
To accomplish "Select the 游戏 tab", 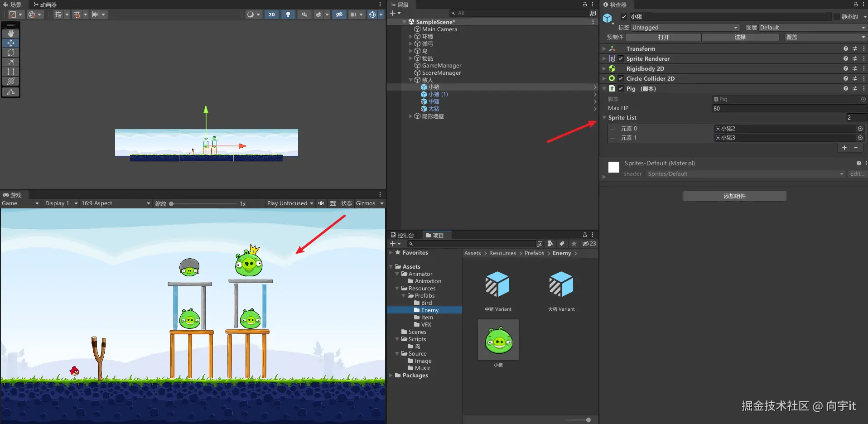I will (12, 195).
